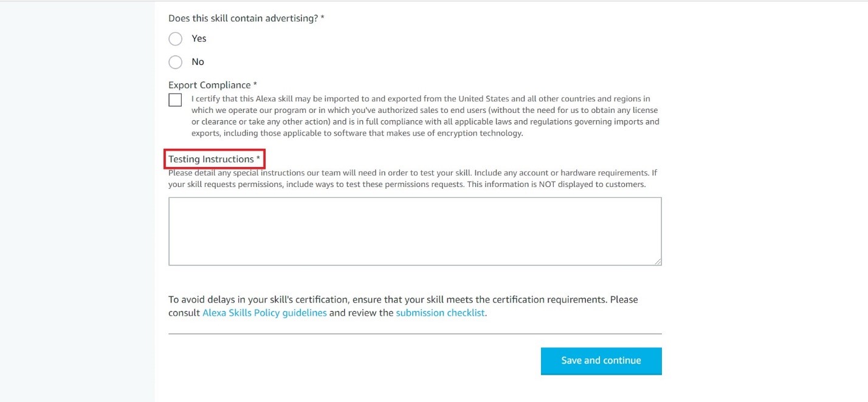This screenshot has width=868, height=402.
Task: Tick the Export Compliance certification checkbox
Action: pyautogui.click(x=175, y=100)
